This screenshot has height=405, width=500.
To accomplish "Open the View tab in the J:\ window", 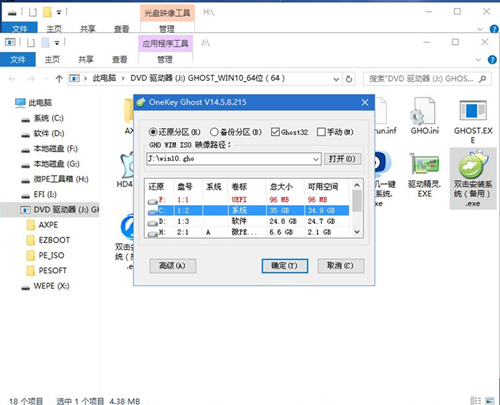I will tap(120, 60).
